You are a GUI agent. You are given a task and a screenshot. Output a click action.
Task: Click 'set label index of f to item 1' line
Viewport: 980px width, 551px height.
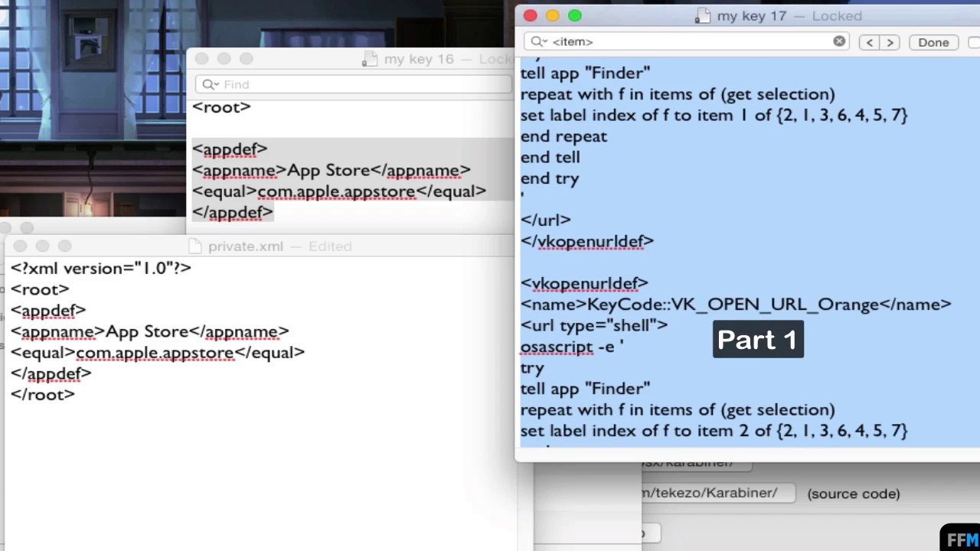pyautogui.click(x=714, y=115)
